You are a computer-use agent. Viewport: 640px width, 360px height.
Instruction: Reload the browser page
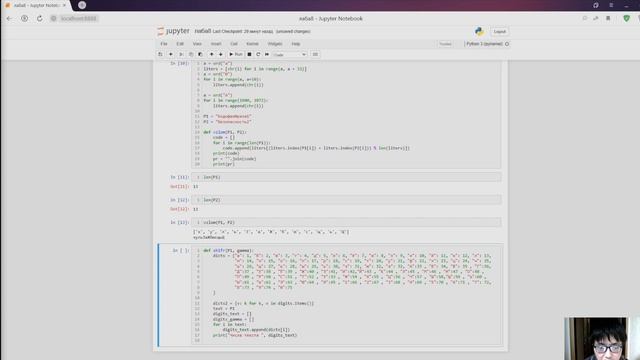(x=40, y=18)
